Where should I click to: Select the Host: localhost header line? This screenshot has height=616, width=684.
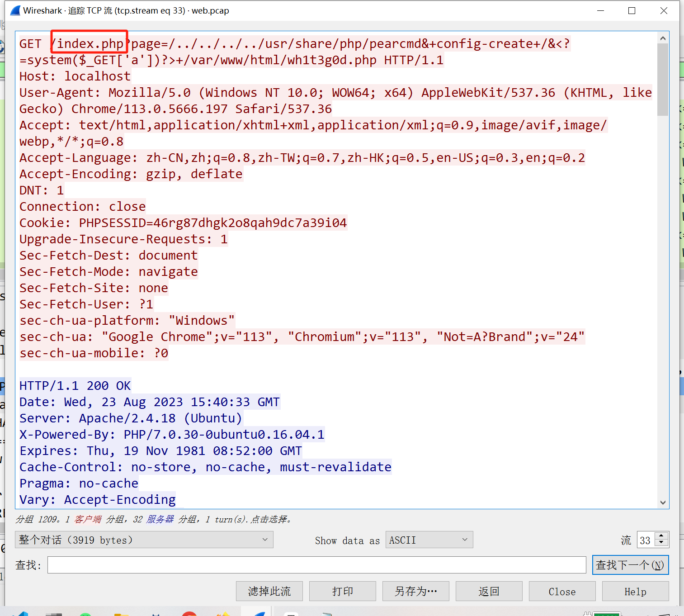[75, 76]
